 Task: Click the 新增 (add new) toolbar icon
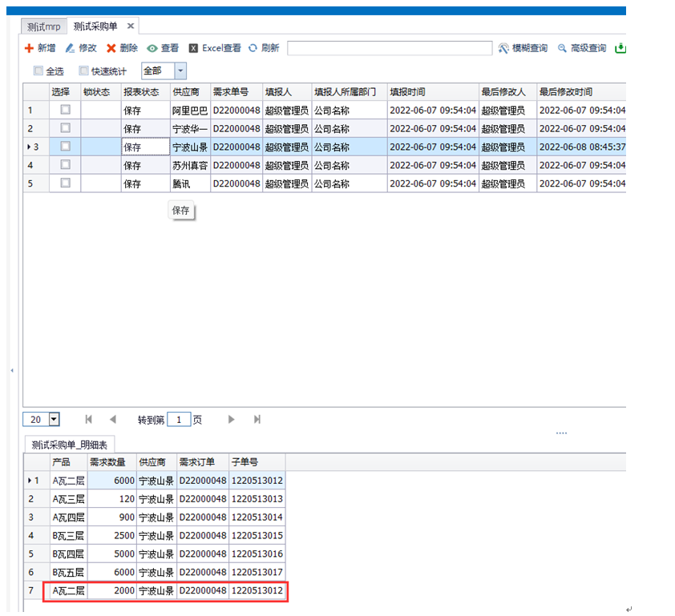[30, 48]
